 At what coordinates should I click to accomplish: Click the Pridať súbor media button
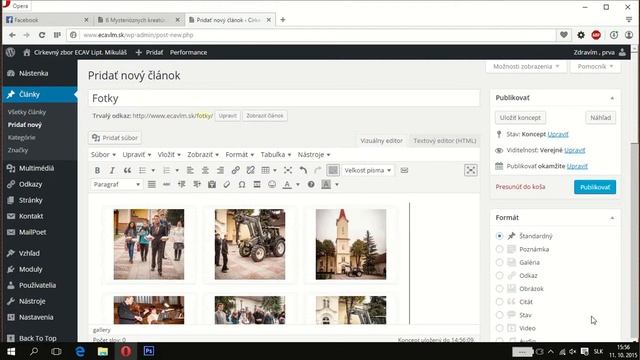click(x=115, y=138)
